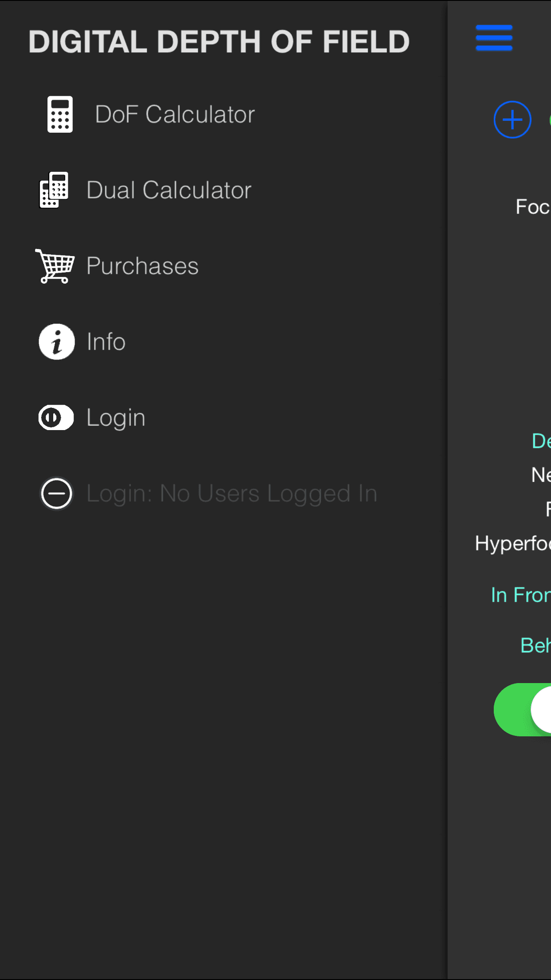
Task: Tap the Focal label on main screen
Action: click(533, 207)
